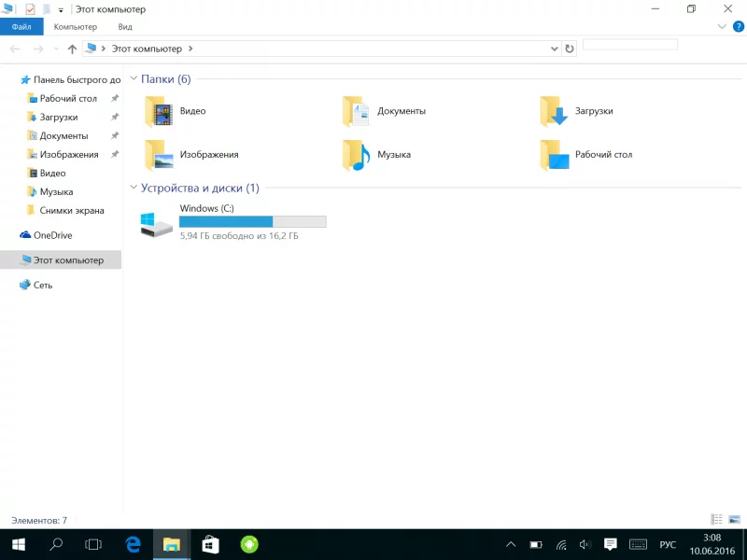Viewport: 747px width, 560px height.
Task: Select Панель быстрого доступа in sidebar
Action: (x=70, y=80)
